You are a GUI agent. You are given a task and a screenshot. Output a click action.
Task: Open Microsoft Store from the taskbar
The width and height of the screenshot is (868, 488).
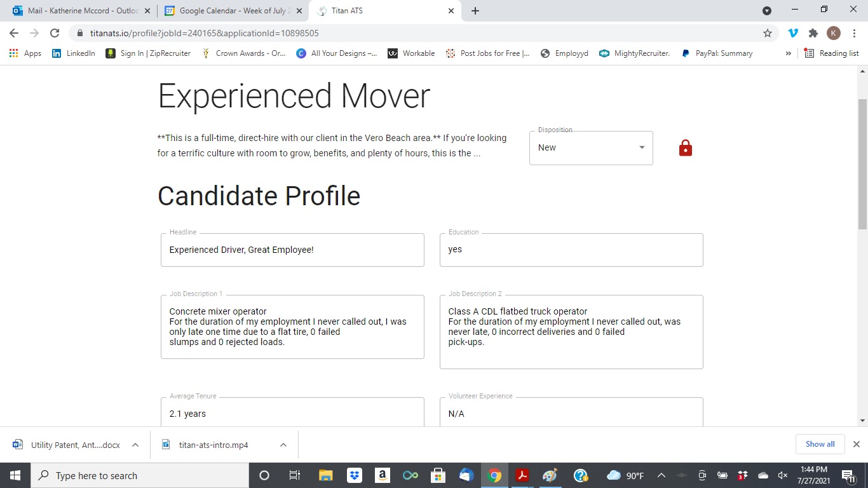[x=438, y=475]
